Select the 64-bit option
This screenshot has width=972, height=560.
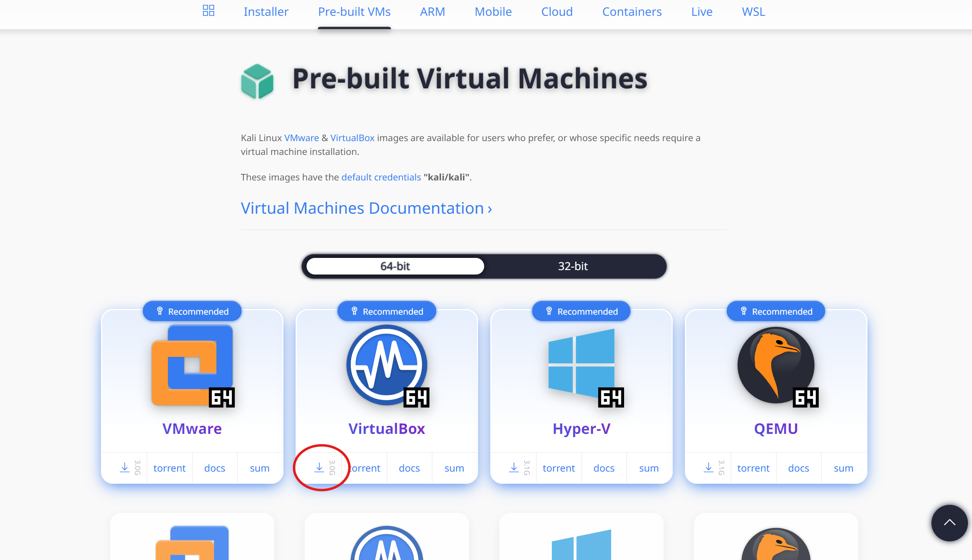394,266
